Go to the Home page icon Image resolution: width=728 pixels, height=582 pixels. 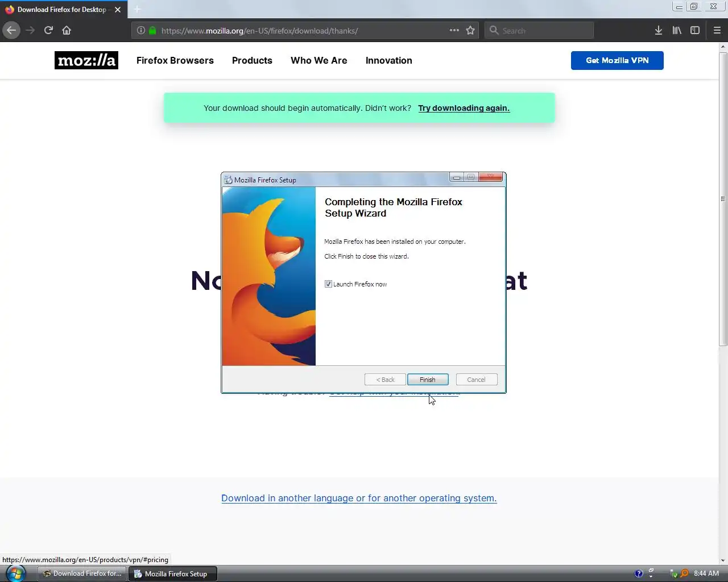coord(67,30)
